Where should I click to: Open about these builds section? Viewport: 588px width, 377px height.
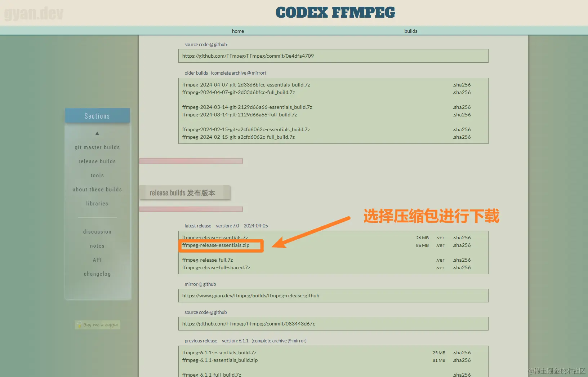(97, 190)
